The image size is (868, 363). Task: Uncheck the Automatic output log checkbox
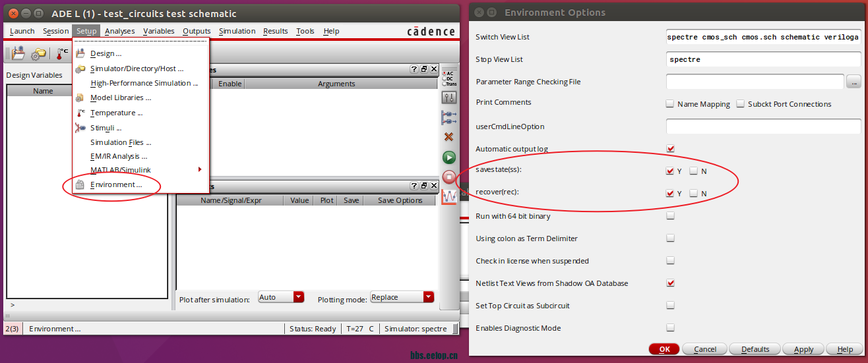coord(670,149)
